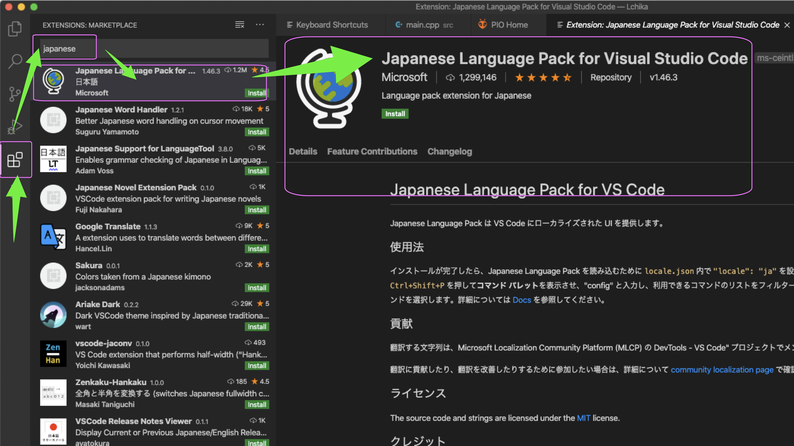Click into the extension search field
This screenshot has width=794, height=446.
pos(150,47)
